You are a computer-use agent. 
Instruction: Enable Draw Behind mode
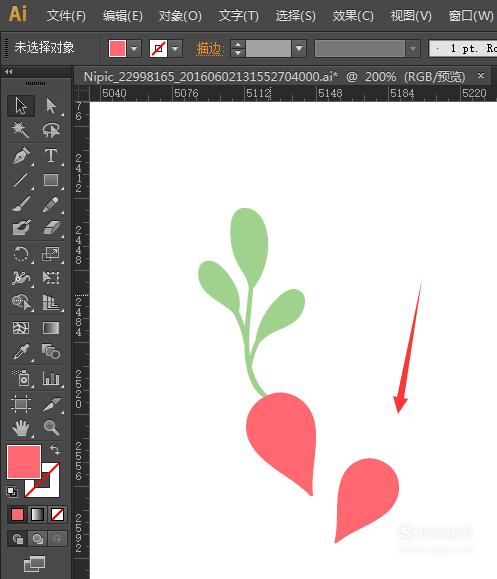[37, 539]
